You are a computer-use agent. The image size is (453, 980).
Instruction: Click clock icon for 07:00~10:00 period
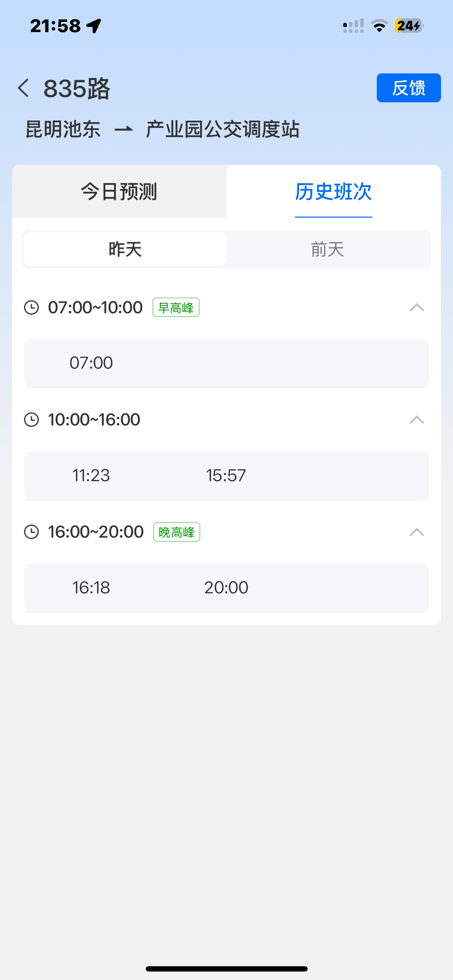pos(31,307)
